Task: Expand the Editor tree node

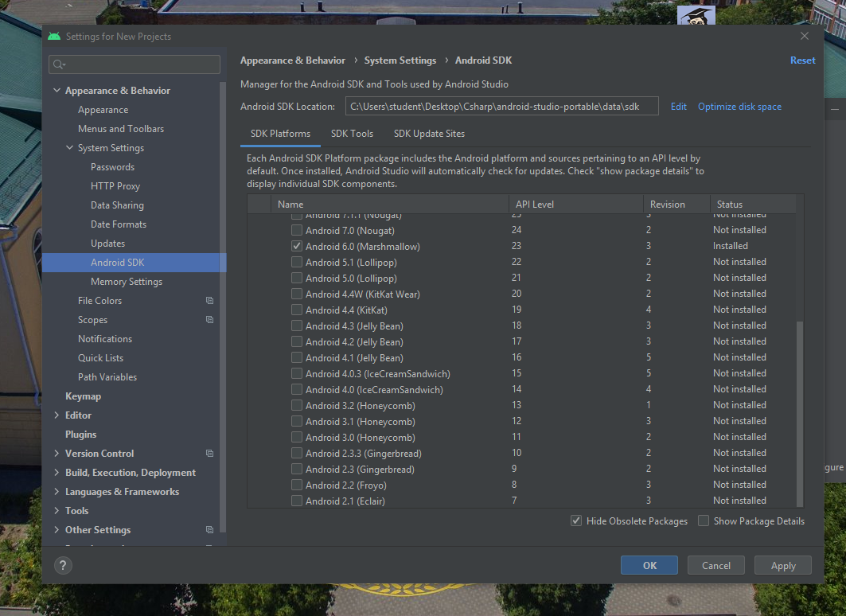Action: tap(57, 415)
